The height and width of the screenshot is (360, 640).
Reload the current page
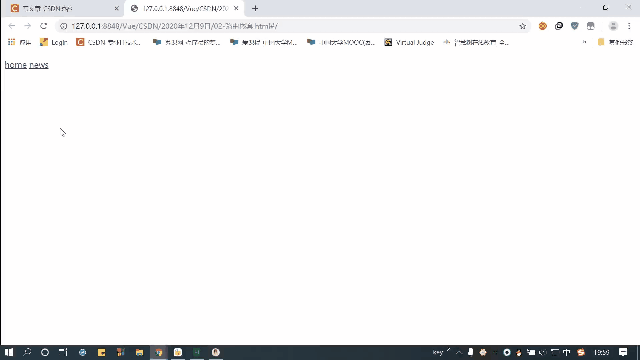[x=44, y=26]
